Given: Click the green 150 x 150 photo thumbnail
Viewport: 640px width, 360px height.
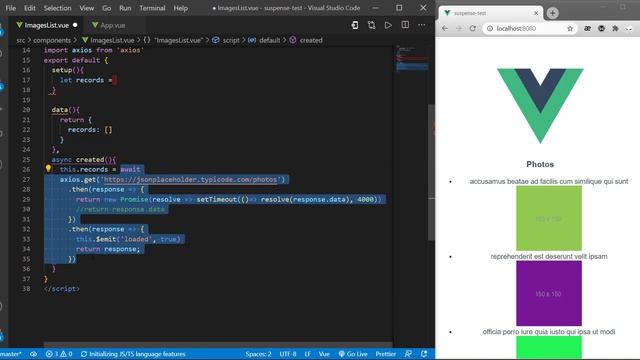Looking at the screenshot, I should click(x=549, y=218).
